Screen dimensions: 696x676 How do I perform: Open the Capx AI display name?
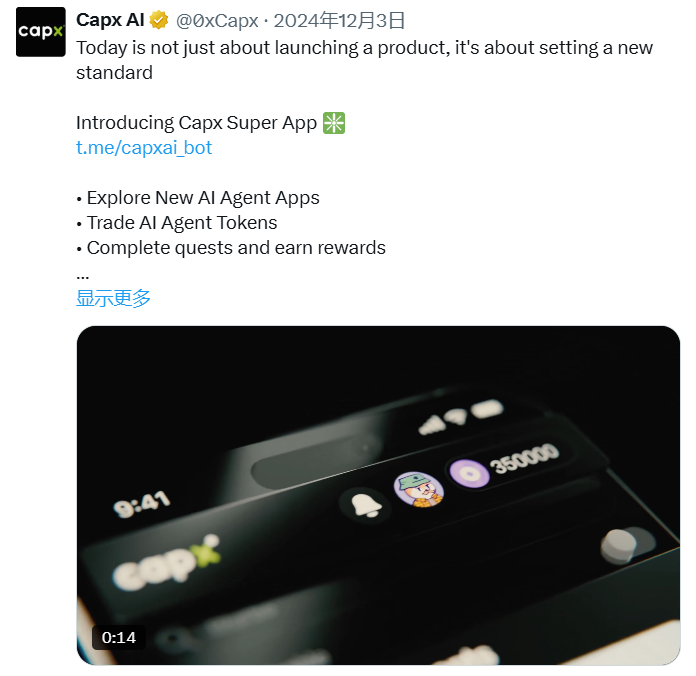point(109,21)
